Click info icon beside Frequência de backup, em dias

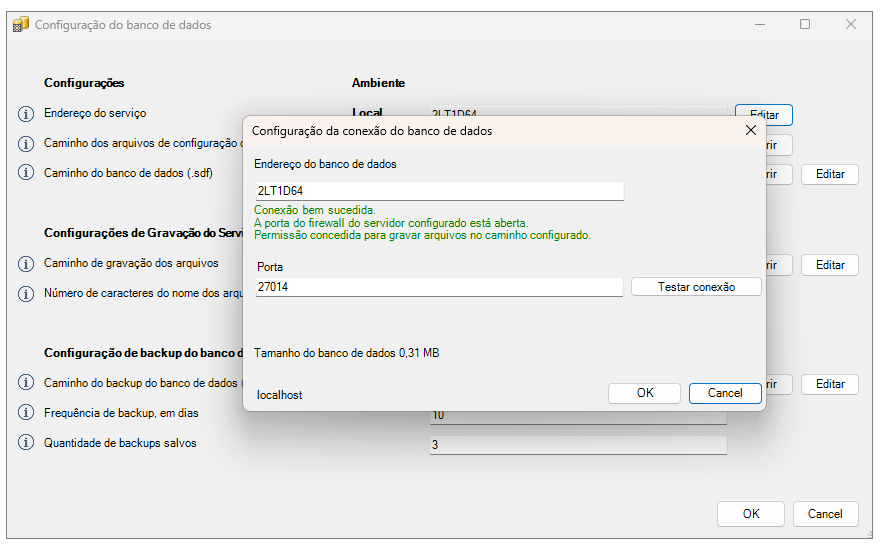click(x=26, y=413)
